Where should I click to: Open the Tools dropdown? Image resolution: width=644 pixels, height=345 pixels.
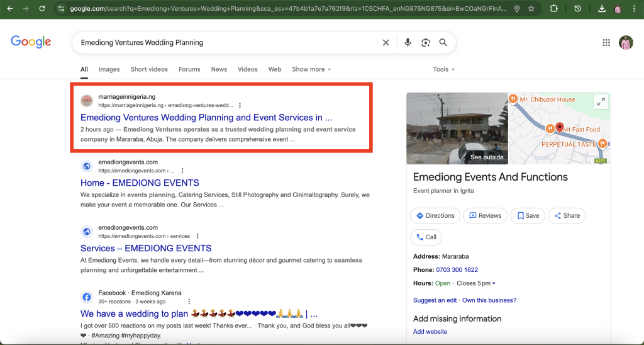coord(443,69)
